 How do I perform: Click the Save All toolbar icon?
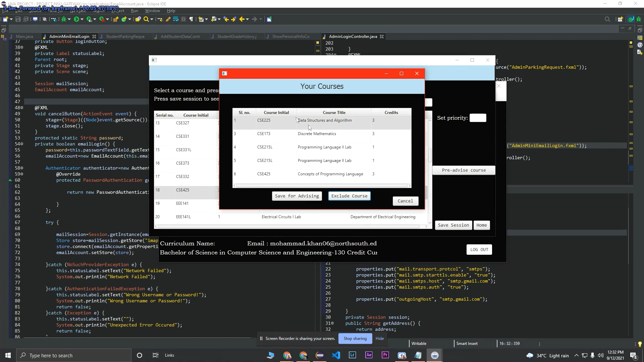(26, 19)
